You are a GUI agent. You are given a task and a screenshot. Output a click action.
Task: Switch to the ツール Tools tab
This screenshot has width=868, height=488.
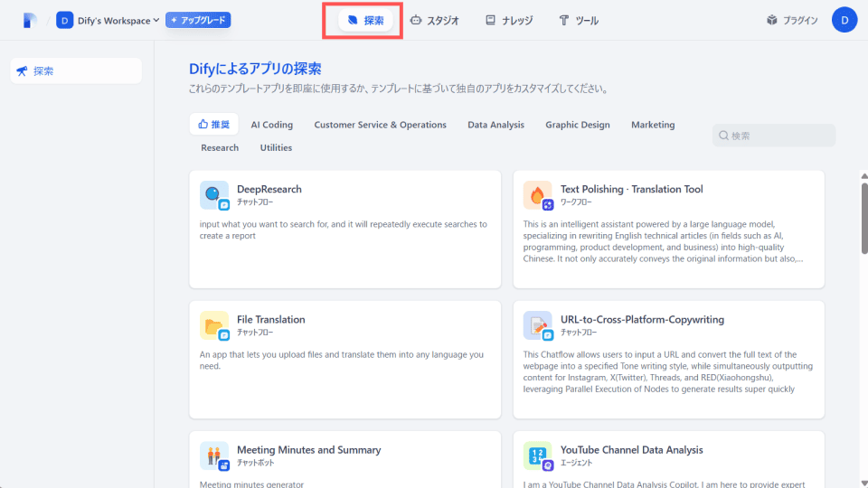(x=579, y=21)
